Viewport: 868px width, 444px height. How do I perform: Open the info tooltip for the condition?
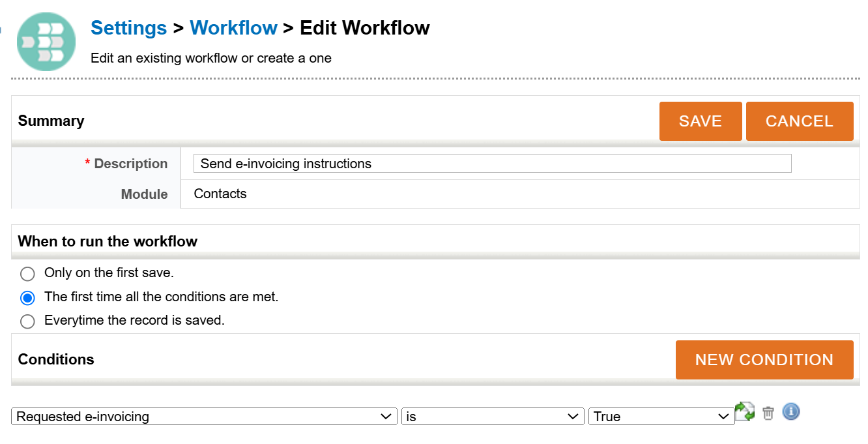pos(790,412)
